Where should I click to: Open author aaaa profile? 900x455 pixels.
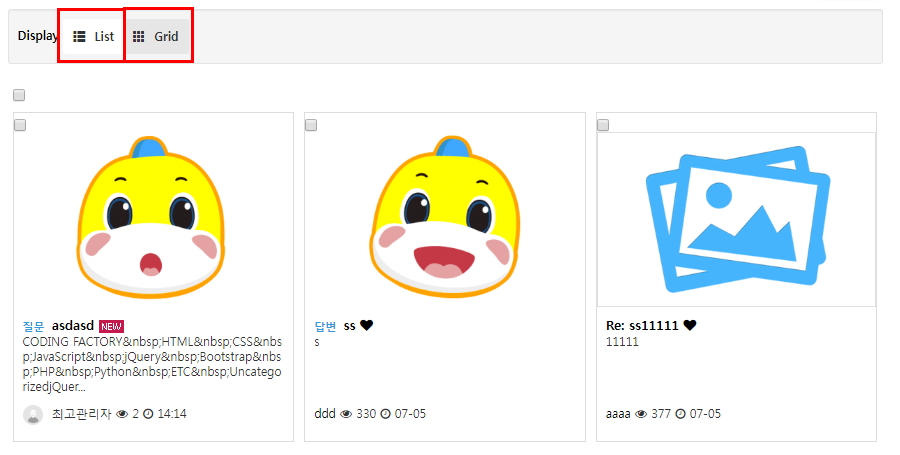(618, 414)
